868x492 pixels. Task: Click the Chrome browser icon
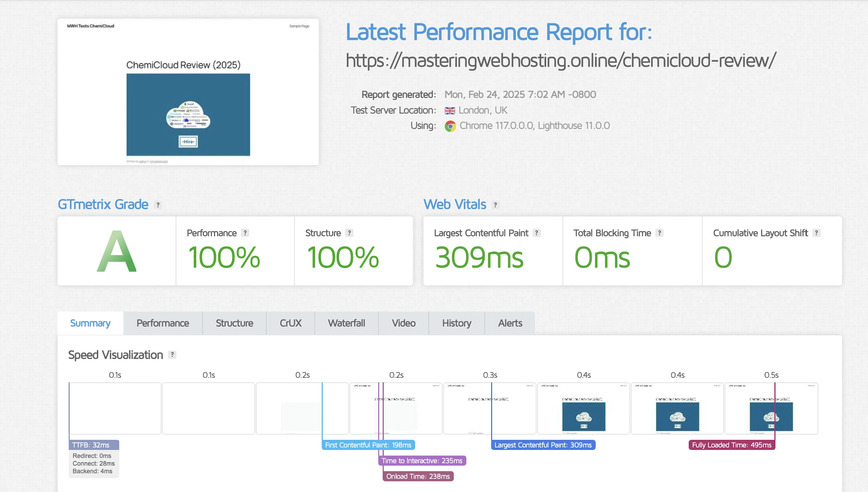click(x=450, y=126)
